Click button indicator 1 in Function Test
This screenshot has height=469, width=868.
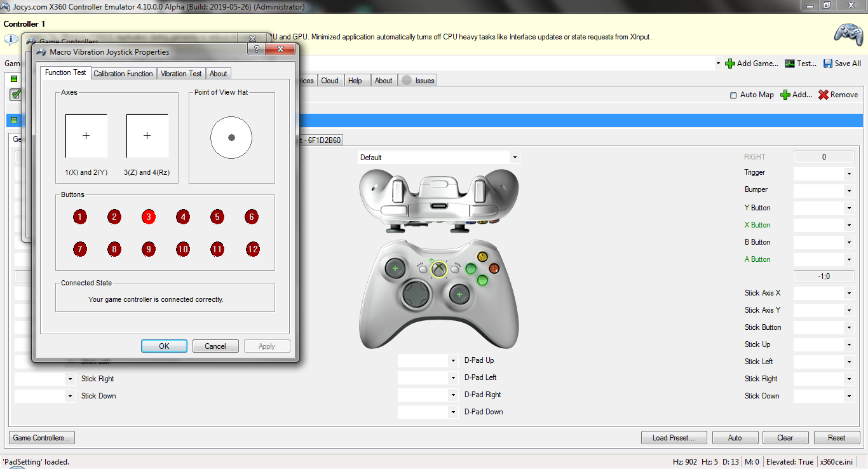point(80,217)
